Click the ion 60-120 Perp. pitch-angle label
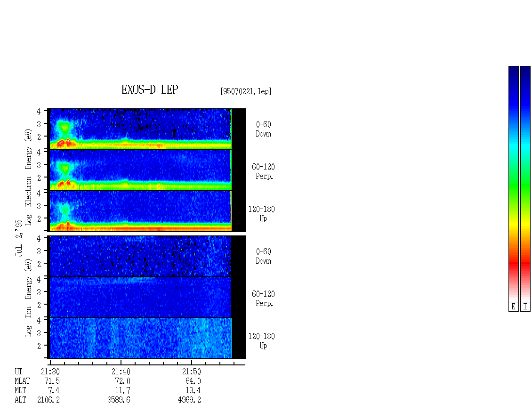532x412 pixels. pyautogui.click(x=263, y=299)
